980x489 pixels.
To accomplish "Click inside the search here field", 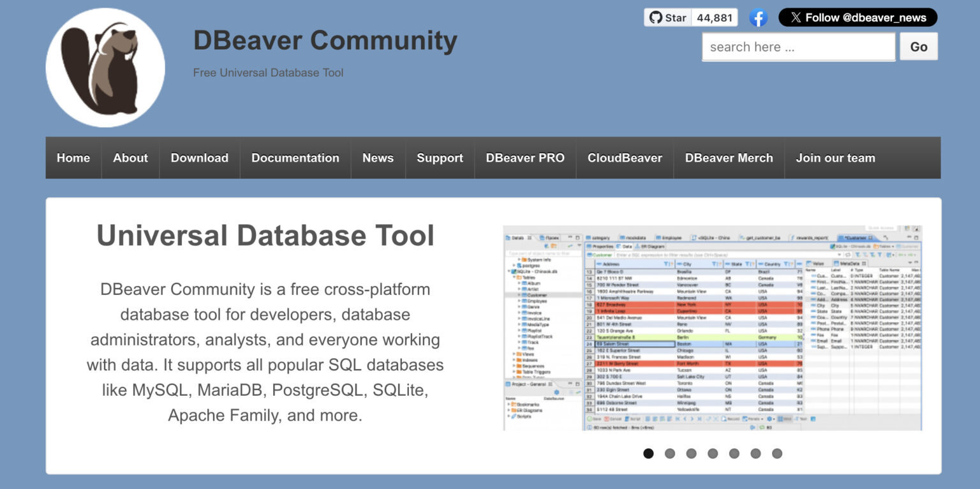I will tap(798, 47).
